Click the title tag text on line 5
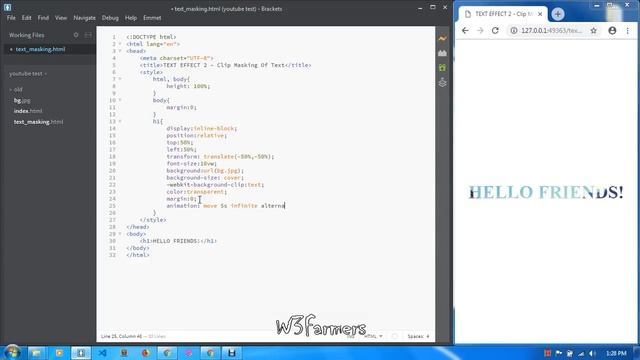The height and width of the screenshot is (360, 640). [x=225, y=65]
